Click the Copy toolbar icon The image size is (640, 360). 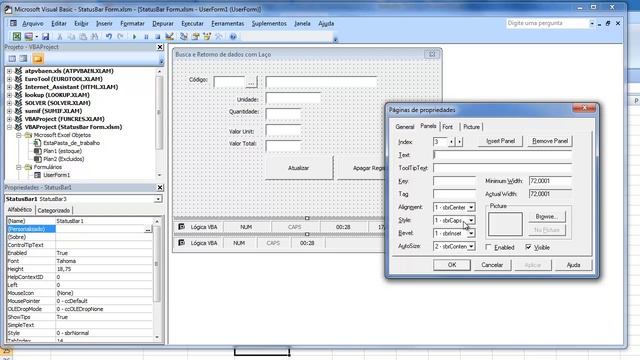(x=71, y=37)
